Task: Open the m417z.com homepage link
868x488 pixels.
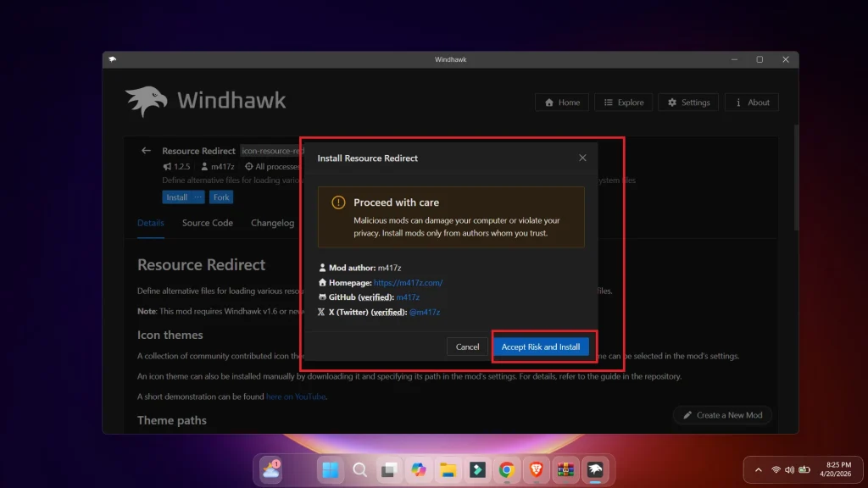Action: [x=408, y=282]
